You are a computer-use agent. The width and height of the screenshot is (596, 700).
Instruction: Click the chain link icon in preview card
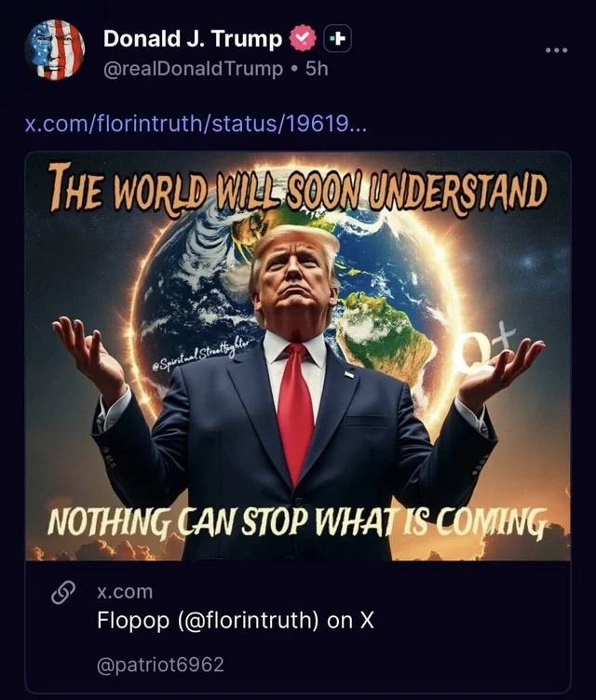62,592
